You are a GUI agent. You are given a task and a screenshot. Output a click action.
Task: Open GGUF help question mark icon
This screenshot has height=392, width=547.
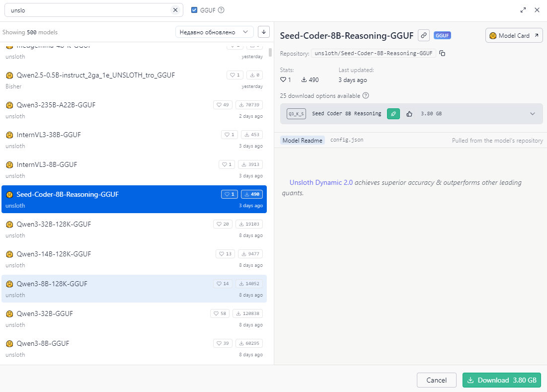(221, 10)
